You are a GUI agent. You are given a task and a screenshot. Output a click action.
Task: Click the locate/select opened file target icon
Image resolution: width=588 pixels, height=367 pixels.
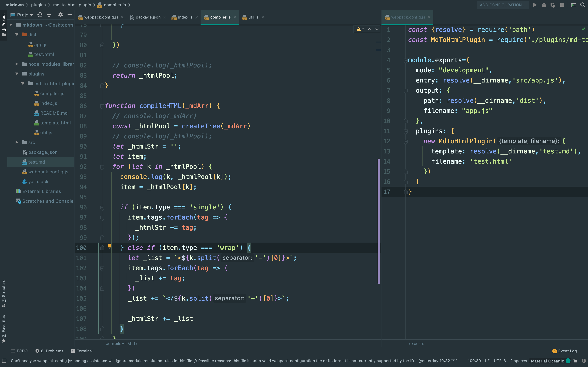click(x=40, y=15)
